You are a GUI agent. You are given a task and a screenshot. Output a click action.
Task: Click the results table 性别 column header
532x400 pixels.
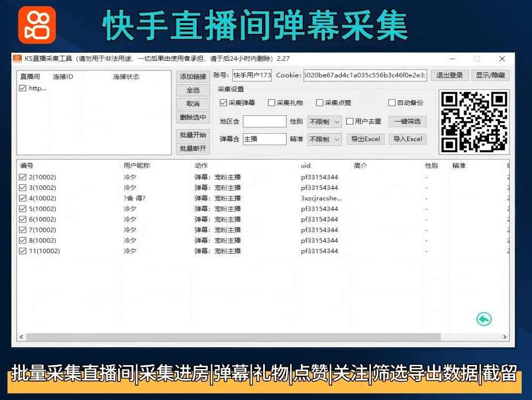[432, 166]
